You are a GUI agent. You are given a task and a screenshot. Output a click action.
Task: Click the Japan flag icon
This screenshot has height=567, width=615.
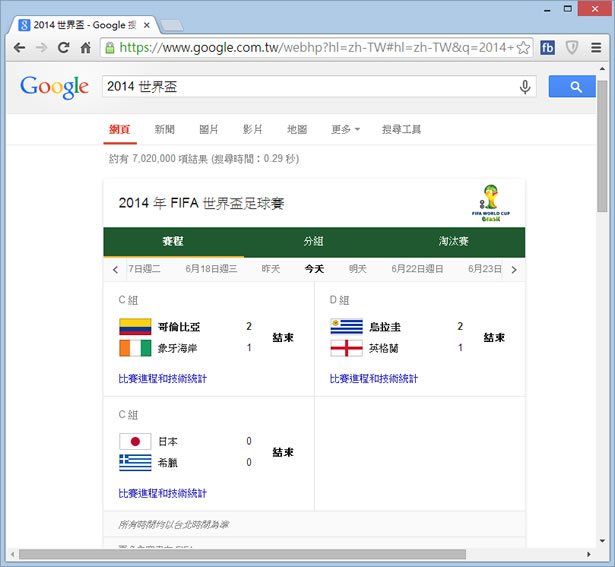pyautogui.click(x=135, y=442)
